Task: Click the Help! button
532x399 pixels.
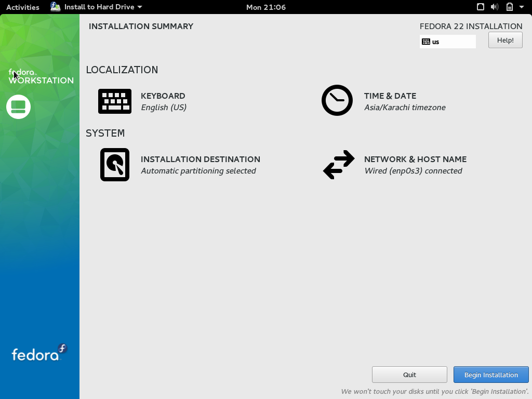Action: pos(505,41)
